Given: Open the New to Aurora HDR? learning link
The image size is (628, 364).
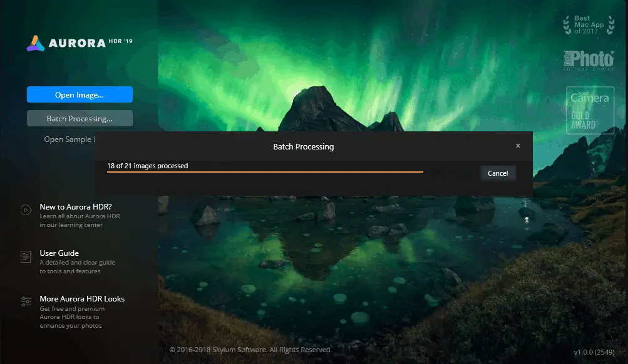Looking at the screenshot, I should point(76,207).
